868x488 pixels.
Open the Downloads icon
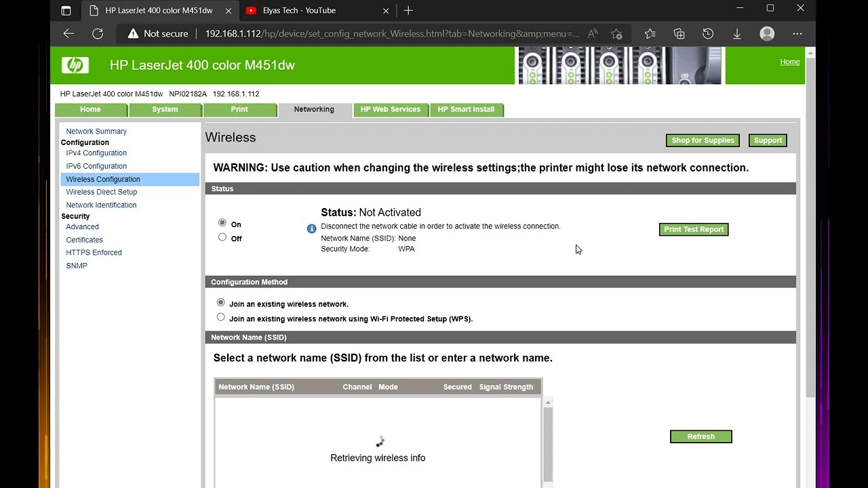click(x=737, y=33)
